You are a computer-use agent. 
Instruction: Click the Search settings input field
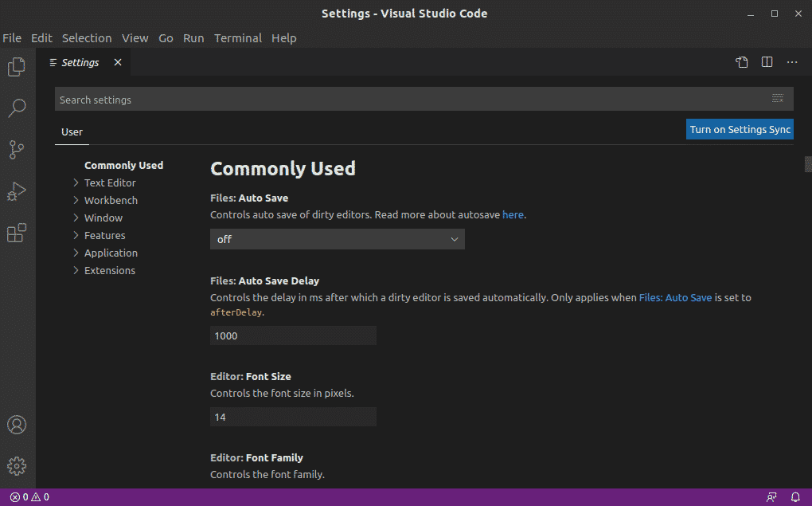click(x=398, y=100)
